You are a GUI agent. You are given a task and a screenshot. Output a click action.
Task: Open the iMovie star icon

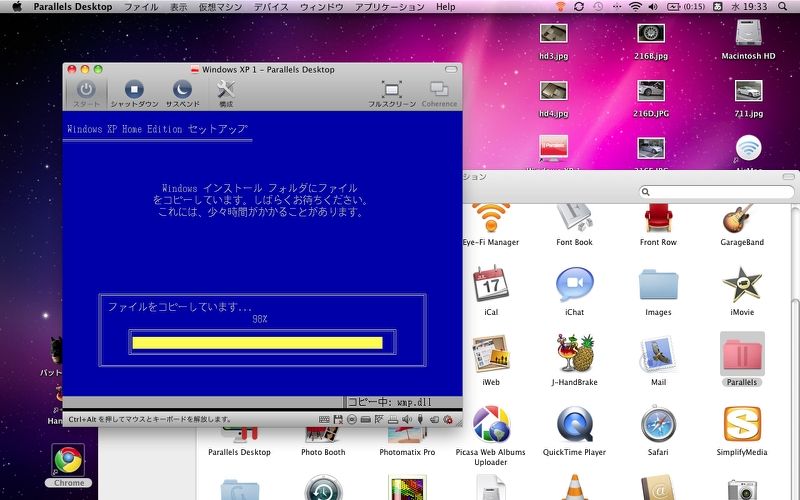pyautogui.click(x=742, y=284)
